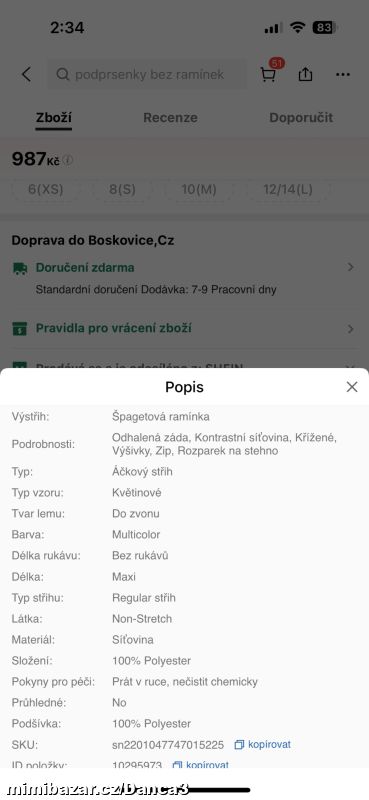369x800 pixels.
Task: Expand Pravidla pro vrácení zboží chevron
Action: tap(351, 329)
